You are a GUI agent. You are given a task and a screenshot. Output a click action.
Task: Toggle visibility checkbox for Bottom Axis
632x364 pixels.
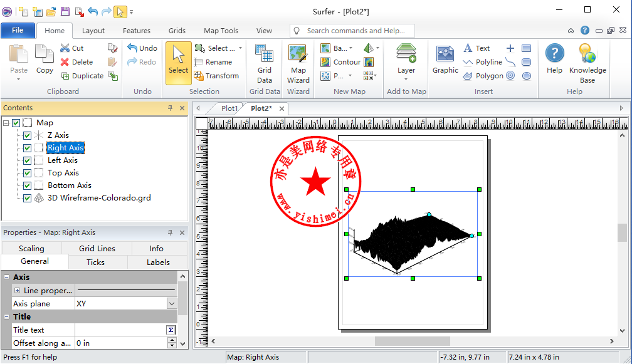(27, 185)
